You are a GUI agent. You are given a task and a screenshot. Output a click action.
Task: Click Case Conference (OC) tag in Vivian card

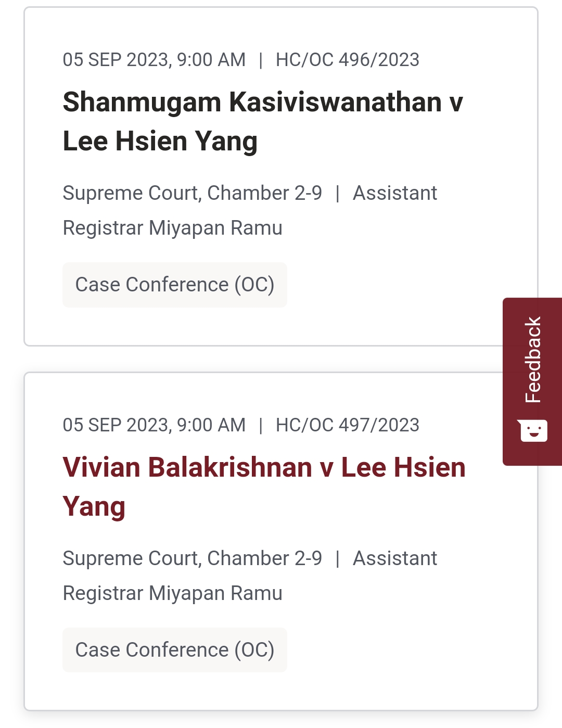point(175,650)
